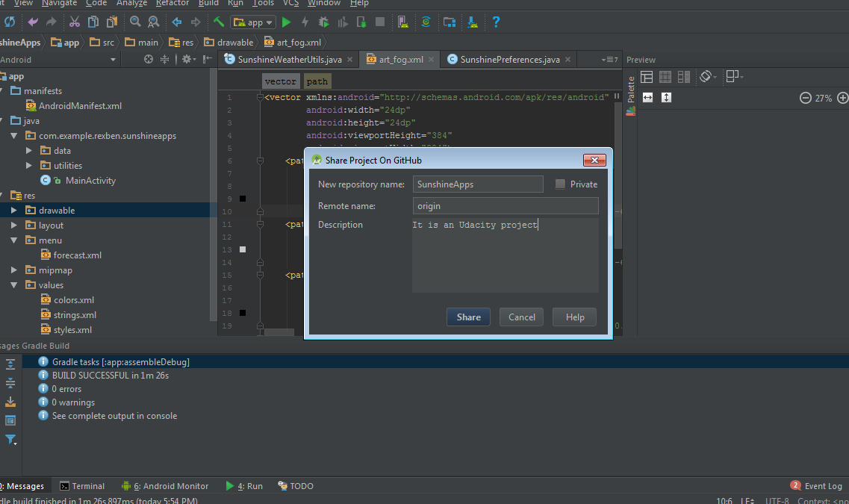The height and width of the screenshot is (504, 849).
Task: Sync project with Gradle files
Action: coord(426,22)
